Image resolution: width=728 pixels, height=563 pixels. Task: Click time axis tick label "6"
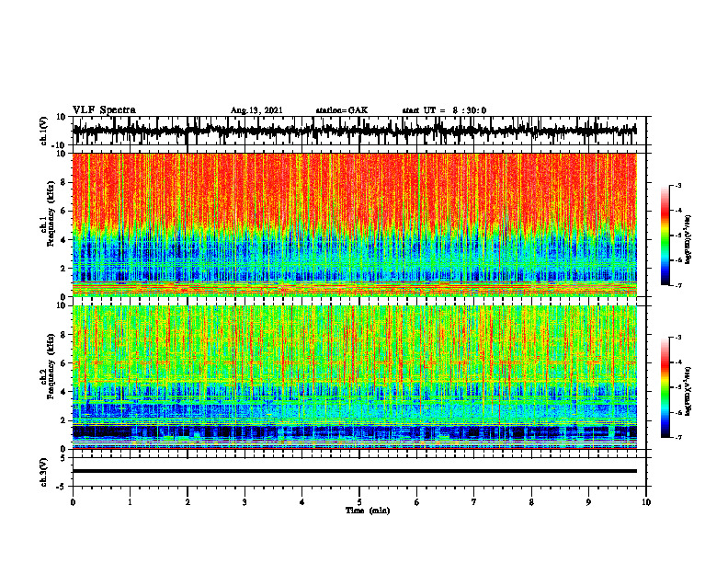(417, 502)
